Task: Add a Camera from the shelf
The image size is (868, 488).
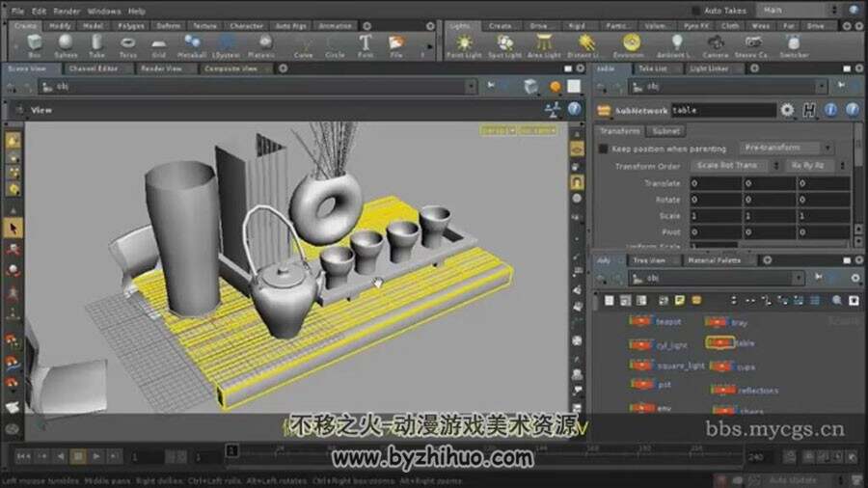Action: pos(716,45)
